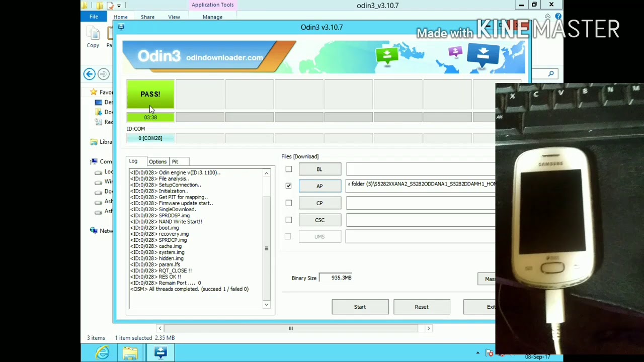The image size is (644, 362).
Task: Click the purple download icon on Odin banner
Action: (x=455, y=52)
